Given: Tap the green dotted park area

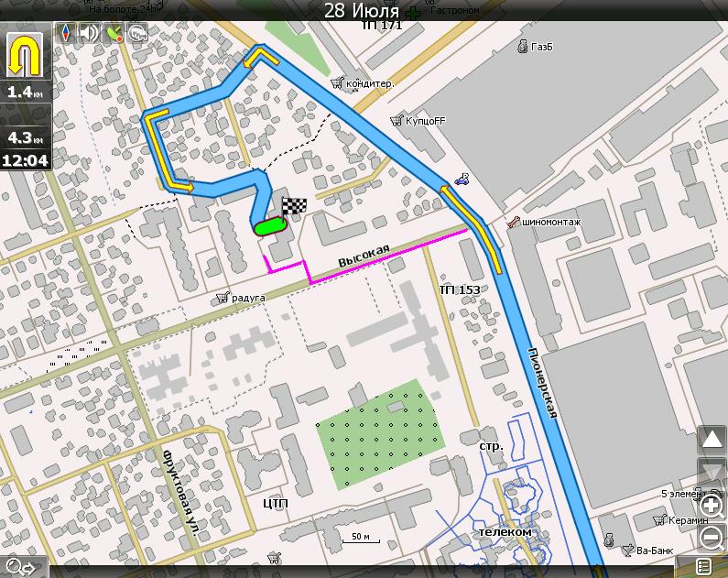Looking at the screenshot, I should (x=380, y=434).
